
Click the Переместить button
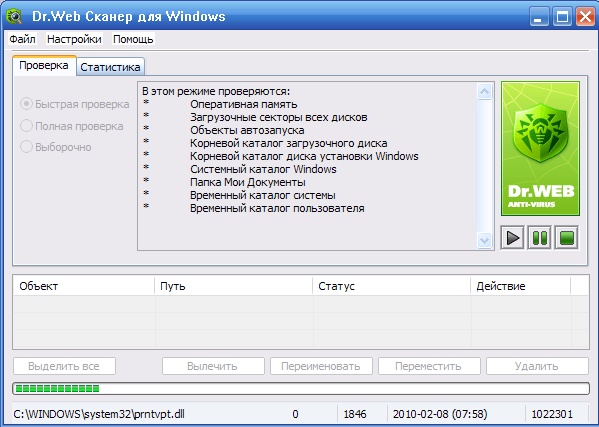pyautogui.click(x=429, y=366)
